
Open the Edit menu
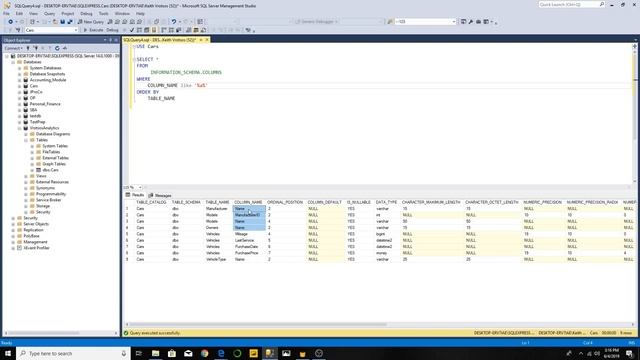19,13
